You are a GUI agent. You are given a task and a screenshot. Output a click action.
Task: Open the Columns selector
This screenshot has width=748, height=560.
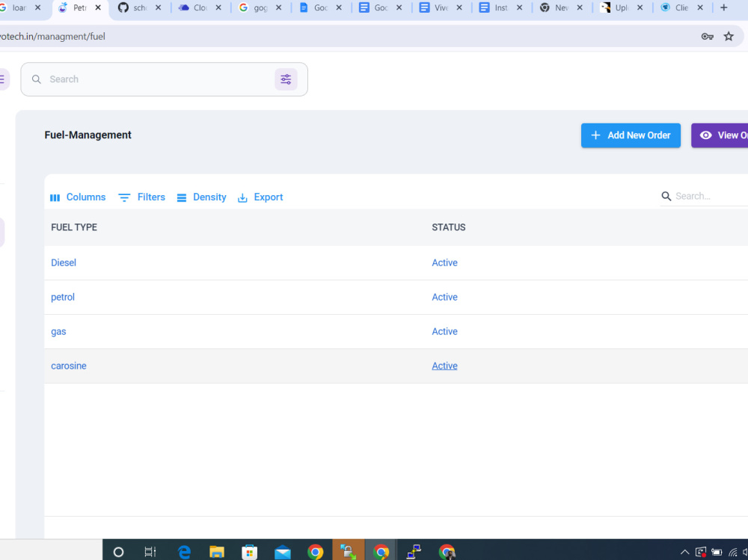tap(78, 197)
